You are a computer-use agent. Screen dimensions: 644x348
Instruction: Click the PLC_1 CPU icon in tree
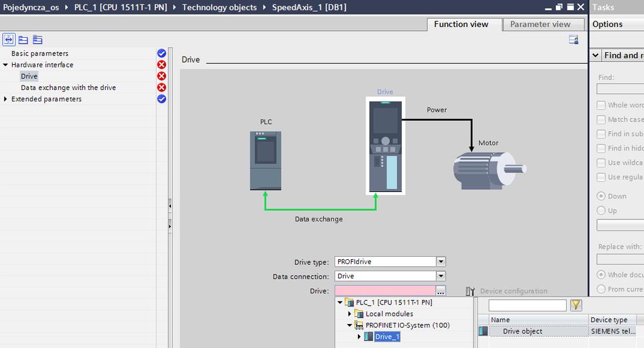tap(350, 303)
